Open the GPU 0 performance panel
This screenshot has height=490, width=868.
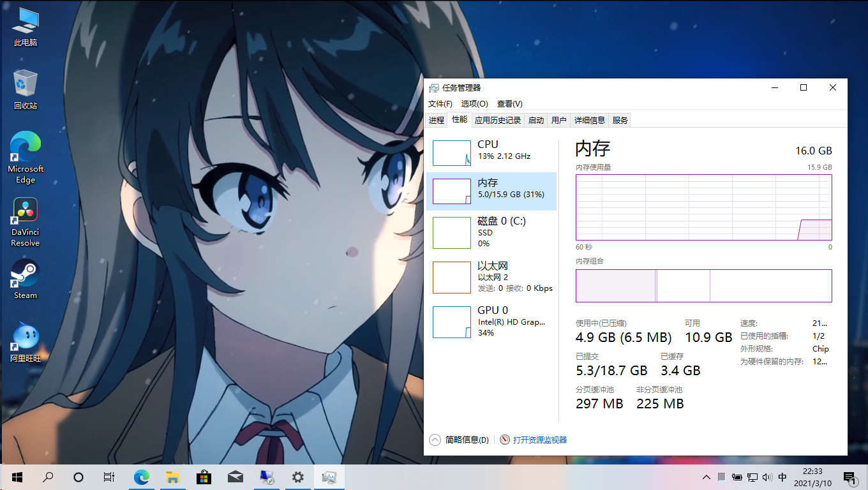[491, 322]
